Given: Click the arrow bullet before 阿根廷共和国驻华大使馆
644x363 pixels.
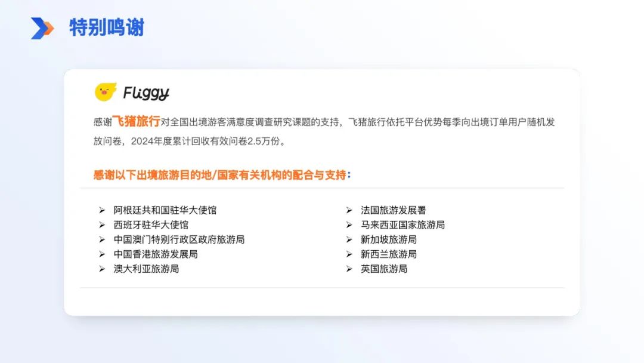Looking at the screenshot, I should coord(102,210).
